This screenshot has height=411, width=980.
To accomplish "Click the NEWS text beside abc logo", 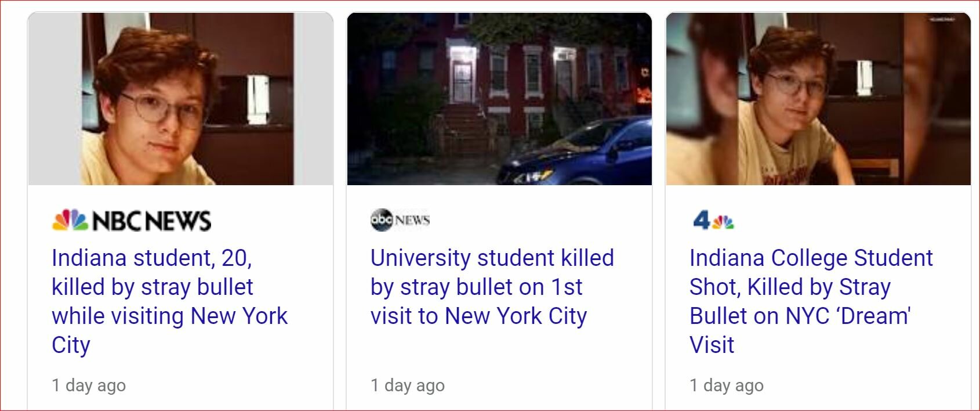I will [412, 221].
